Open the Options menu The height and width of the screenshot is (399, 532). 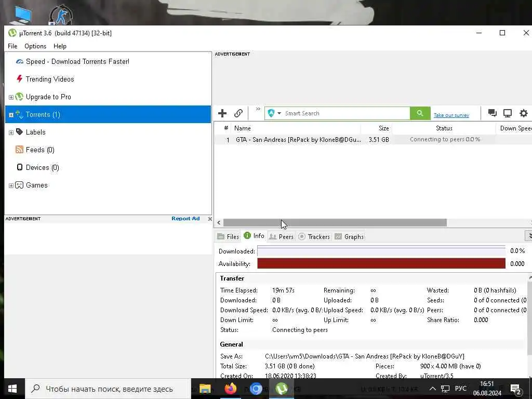35,46
